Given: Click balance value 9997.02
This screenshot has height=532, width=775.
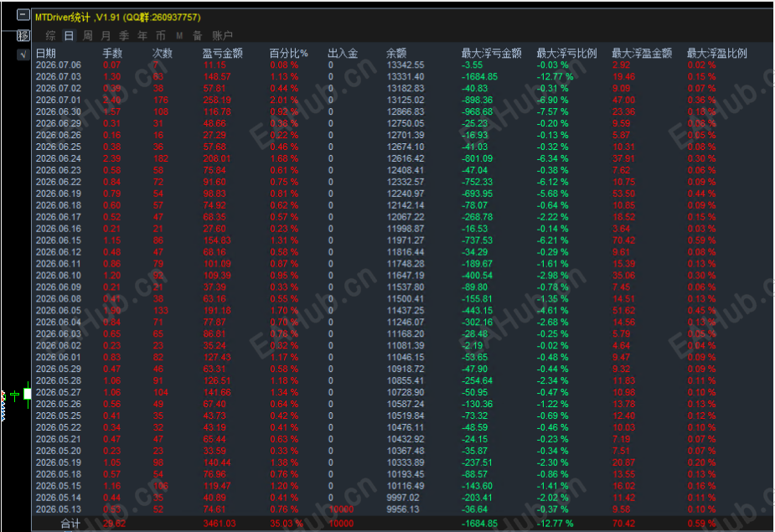Looking at the screenshot, I should [x=403, y=498].
